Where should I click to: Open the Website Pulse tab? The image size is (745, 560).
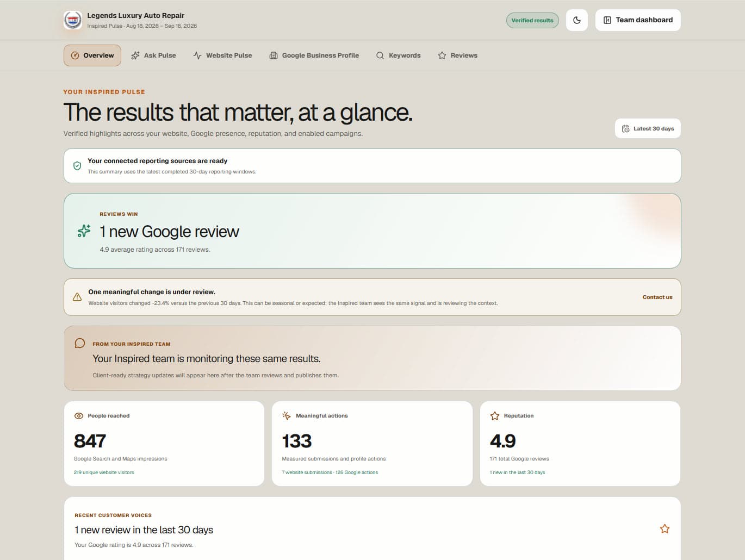223,55
